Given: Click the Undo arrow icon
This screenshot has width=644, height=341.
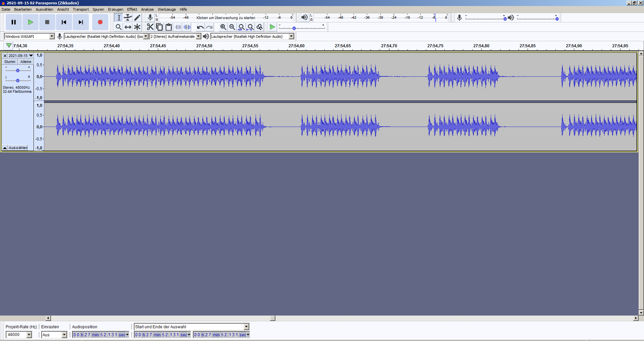Looking at the screenshot, I should tap(200, 27).
